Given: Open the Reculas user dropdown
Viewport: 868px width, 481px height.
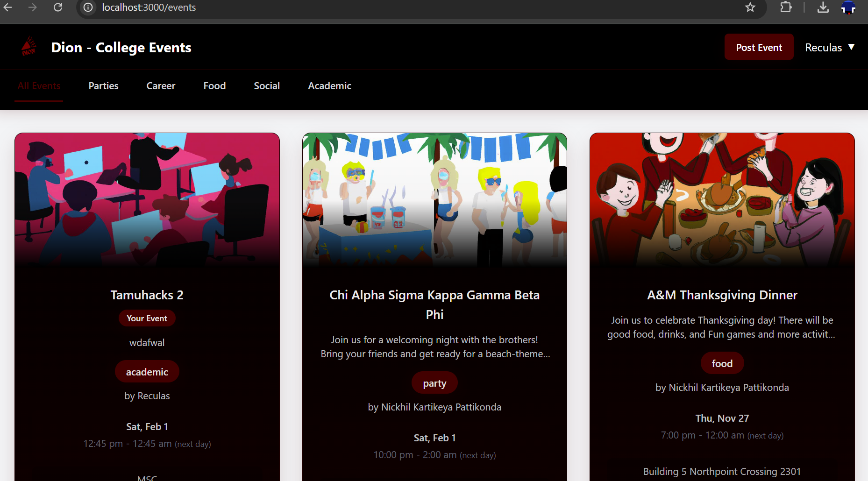Looking at the screenshot, I should coord(830,48).
